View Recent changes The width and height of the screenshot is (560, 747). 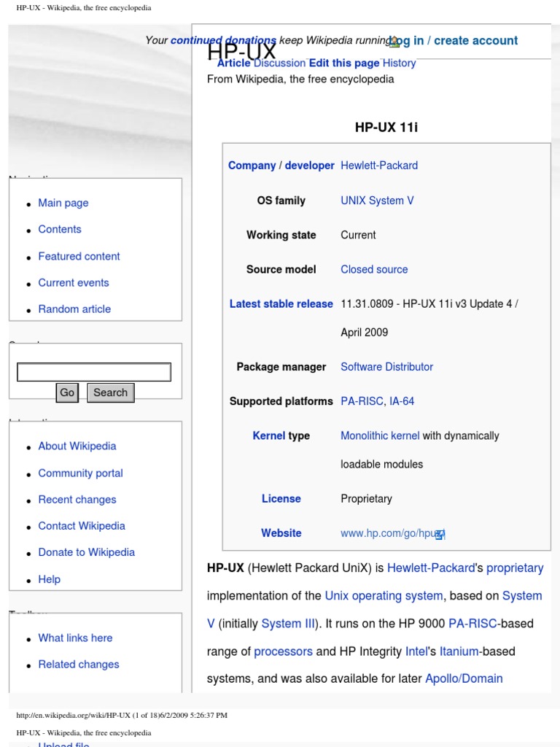click(x=77, y=500)
